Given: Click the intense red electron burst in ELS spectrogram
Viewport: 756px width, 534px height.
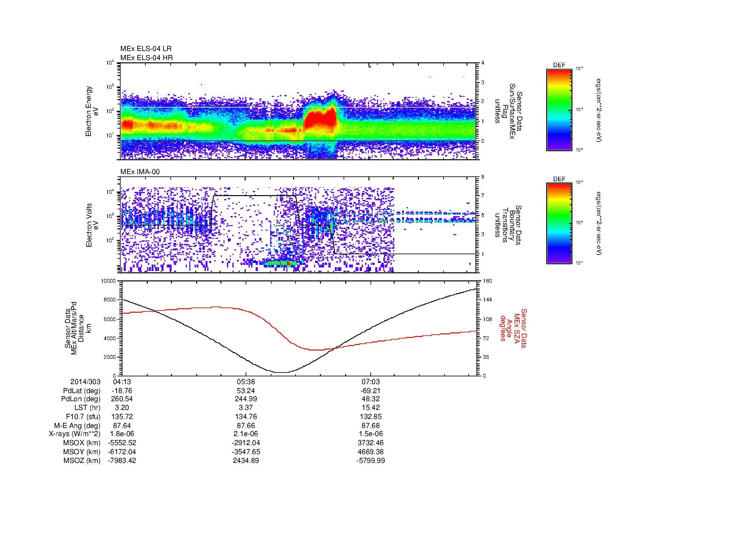Looking at the screenshot, I should (319, 120).
